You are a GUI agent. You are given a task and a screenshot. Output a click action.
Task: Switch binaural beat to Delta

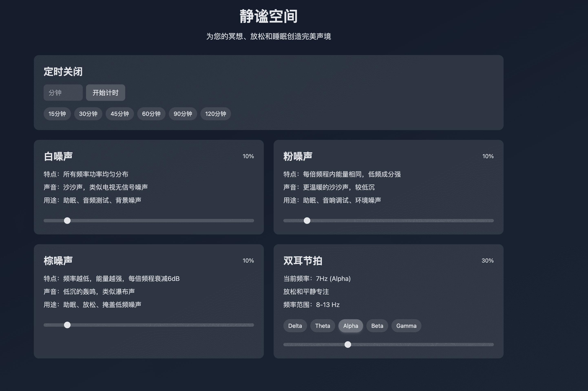click(295, 326)
